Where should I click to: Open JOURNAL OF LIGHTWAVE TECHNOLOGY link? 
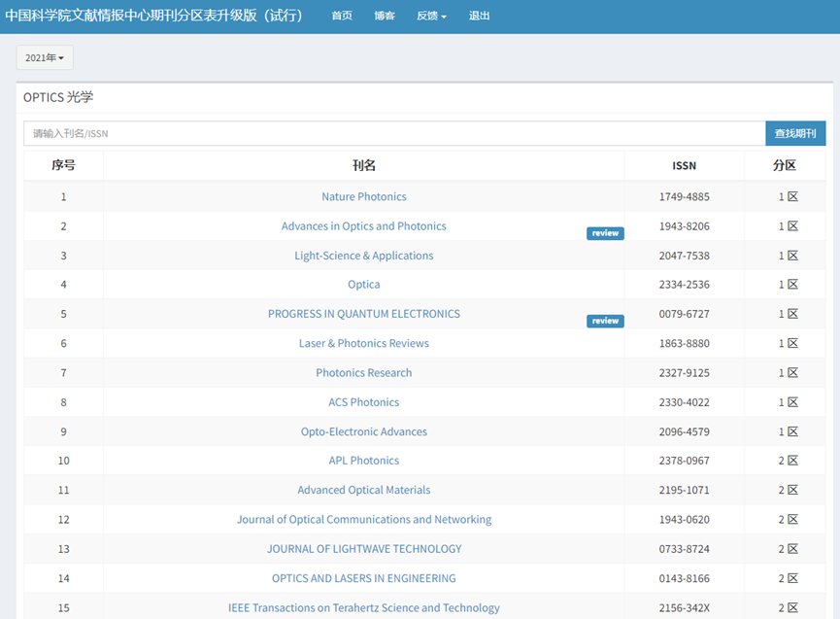(364, 549)
